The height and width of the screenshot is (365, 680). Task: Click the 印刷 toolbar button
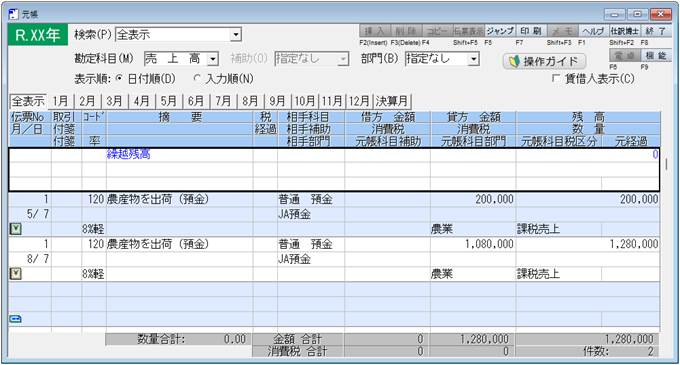point(531,31)
